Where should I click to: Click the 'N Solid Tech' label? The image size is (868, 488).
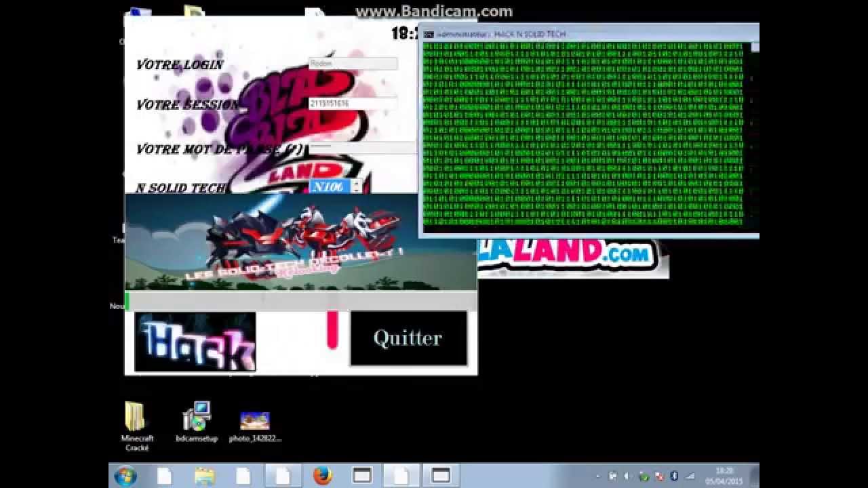pyautogui.click(x=181, y=188)
